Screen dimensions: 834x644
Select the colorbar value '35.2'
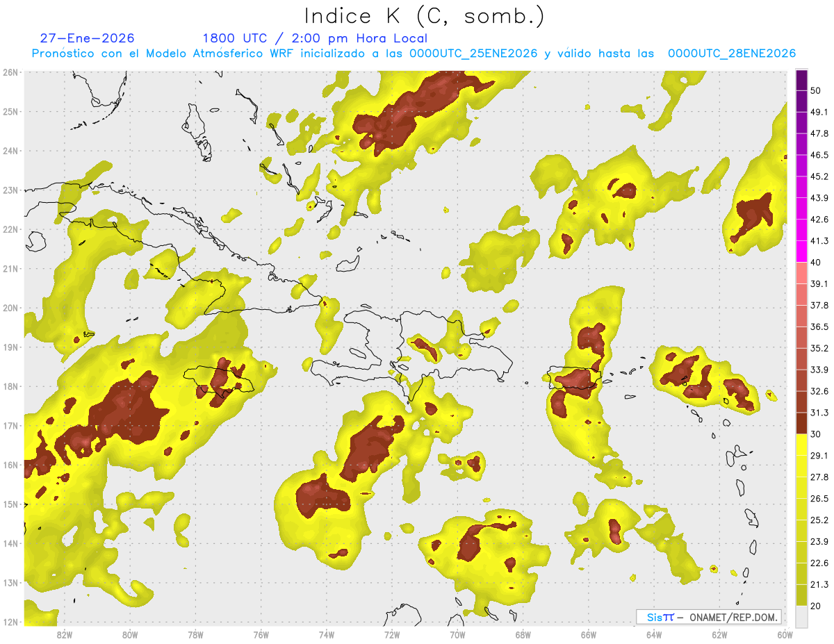click(819, 348)
